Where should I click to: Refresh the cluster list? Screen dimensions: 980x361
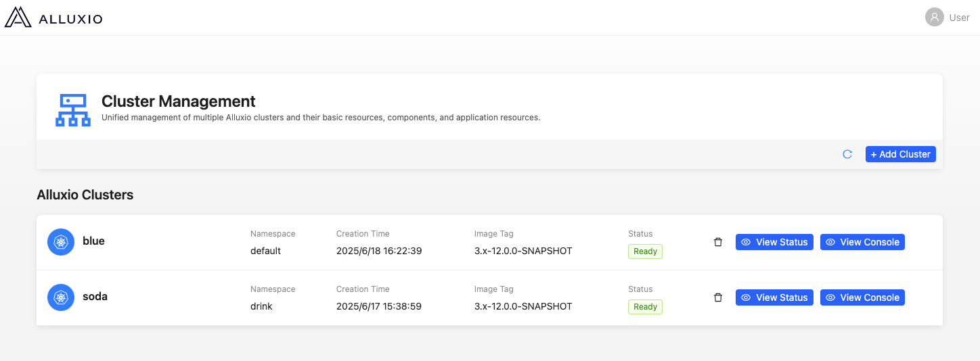[847, 154]
